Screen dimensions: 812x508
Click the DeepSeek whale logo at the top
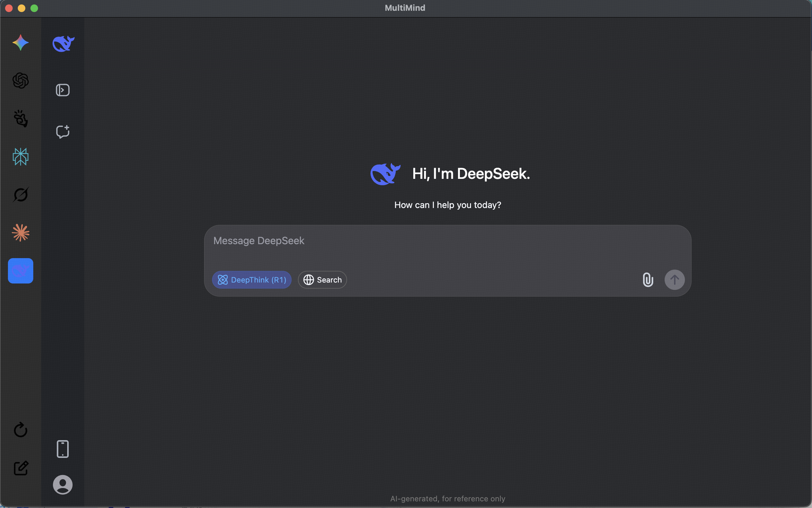point(63,44)
